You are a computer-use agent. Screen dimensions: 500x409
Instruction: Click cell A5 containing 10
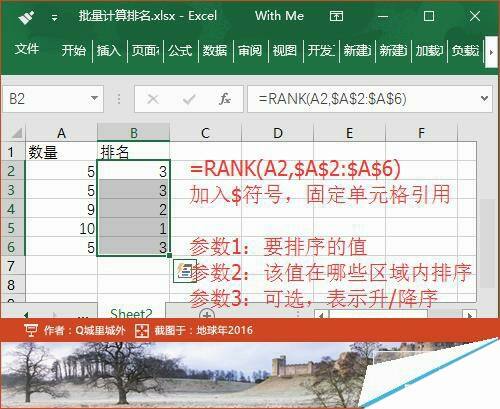tap(61, 228)
